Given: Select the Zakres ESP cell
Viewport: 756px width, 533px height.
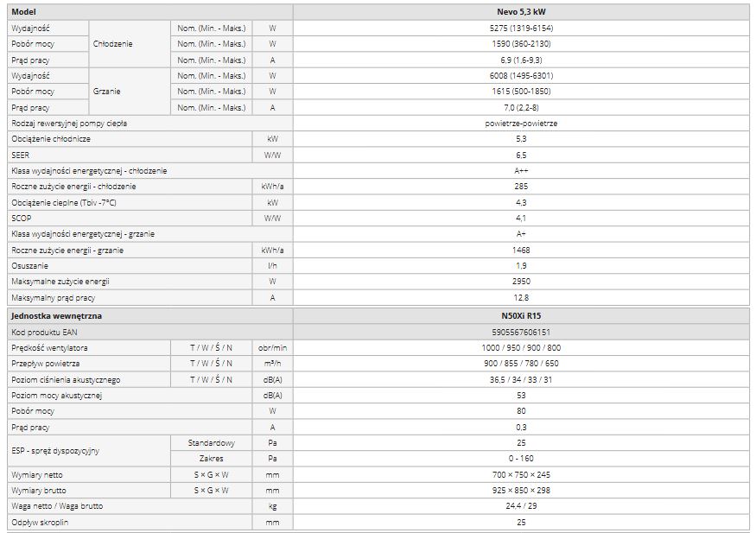Looking at the screenshot, I should [211, 459].
